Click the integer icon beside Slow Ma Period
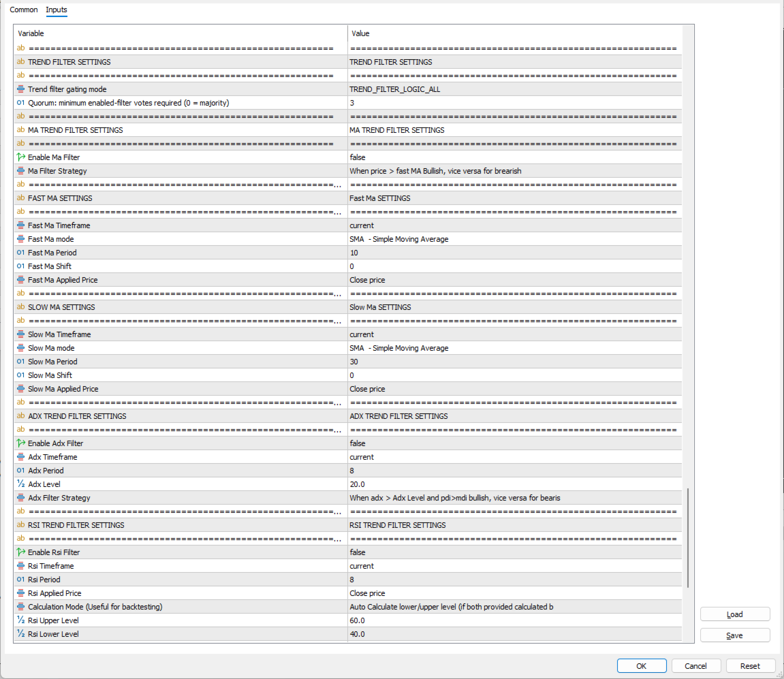Image resolution: width=784 pixels, height=679 pixels. click(x=20, y=362)
